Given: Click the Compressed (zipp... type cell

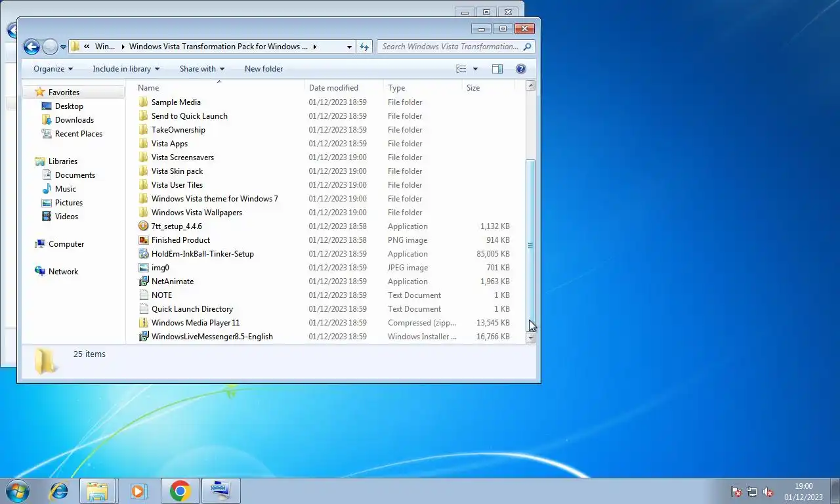Looking at the screenshot, I should click(x=422, y=323).
